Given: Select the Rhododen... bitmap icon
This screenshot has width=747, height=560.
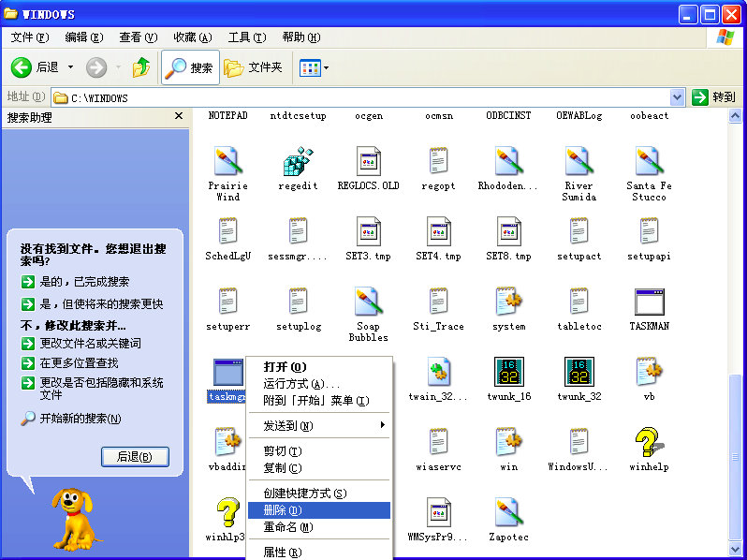Looking at the screenshot, I should point(508,162).
